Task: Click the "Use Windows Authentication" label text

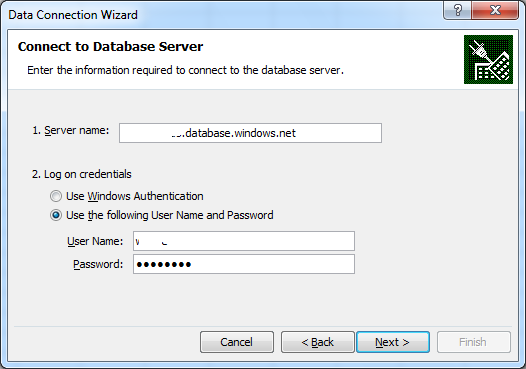Action: (x=135, y=196)
